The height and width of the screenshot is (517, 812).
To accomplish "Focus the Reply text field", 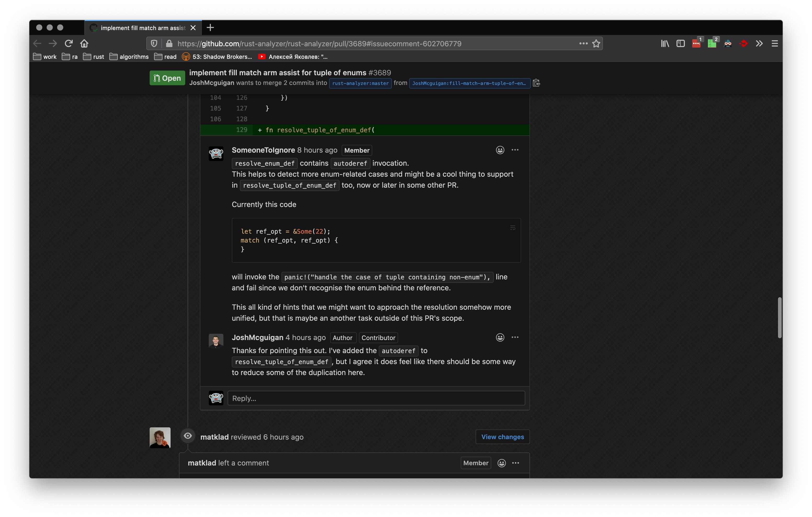I will [x=376, y=398].
